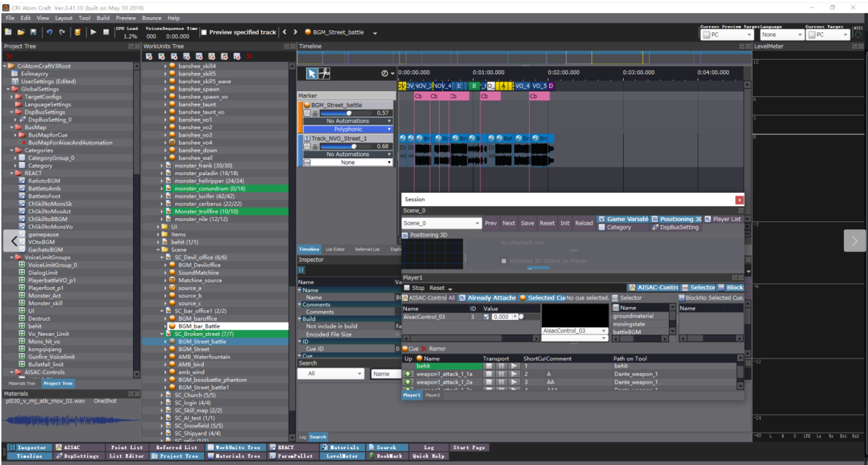The width and height of the screenshot is (868, 465).
Task: Enable Preview specified track checkbox
Action: [x=204, y=32]
